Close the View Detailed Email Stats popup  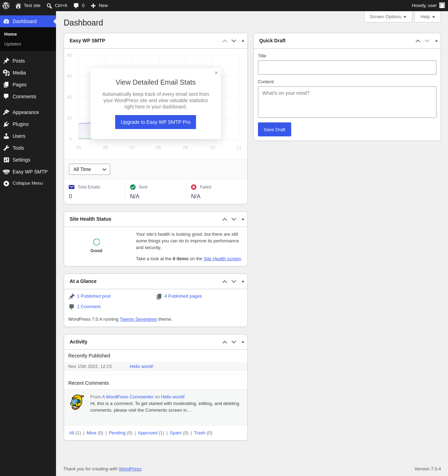pos(216,73)
